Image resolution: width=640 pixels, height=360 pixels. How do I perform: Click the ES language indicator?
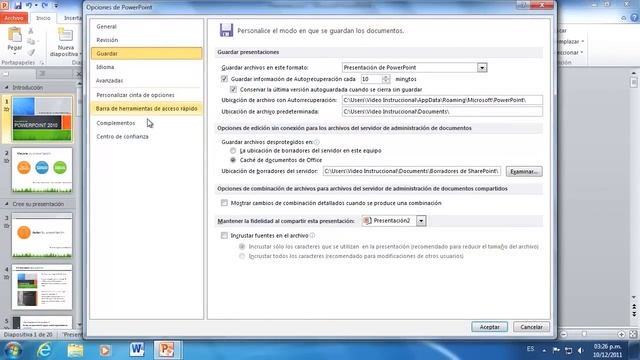point(530,349)
